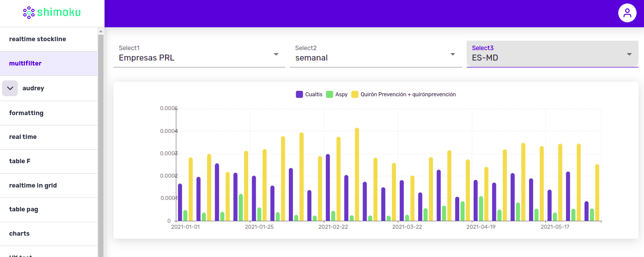Click the 2021-04-19 axis label
644x257 pixels.
(x=481, y=227)
